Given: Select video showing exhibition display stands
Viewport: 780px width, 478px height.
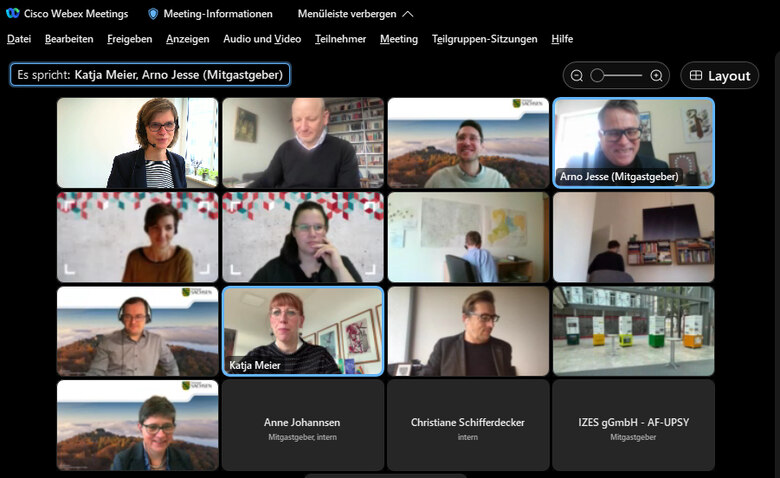Looking at the screenshot, I should pyautogui.click(x=634, y=331).
